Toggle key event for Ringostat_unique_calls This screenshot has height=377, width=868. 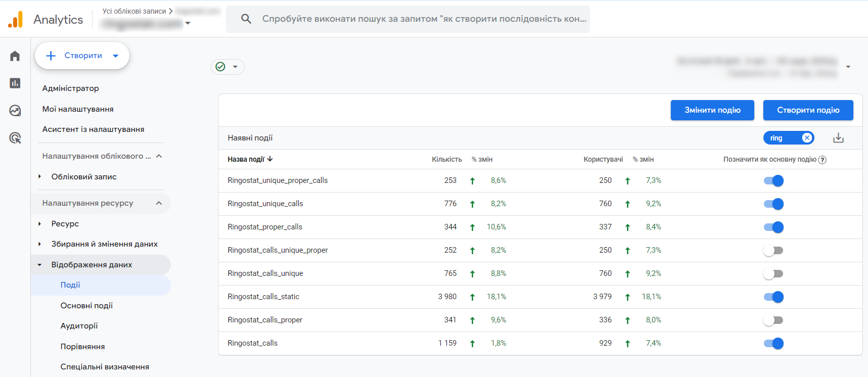point(773,204)
